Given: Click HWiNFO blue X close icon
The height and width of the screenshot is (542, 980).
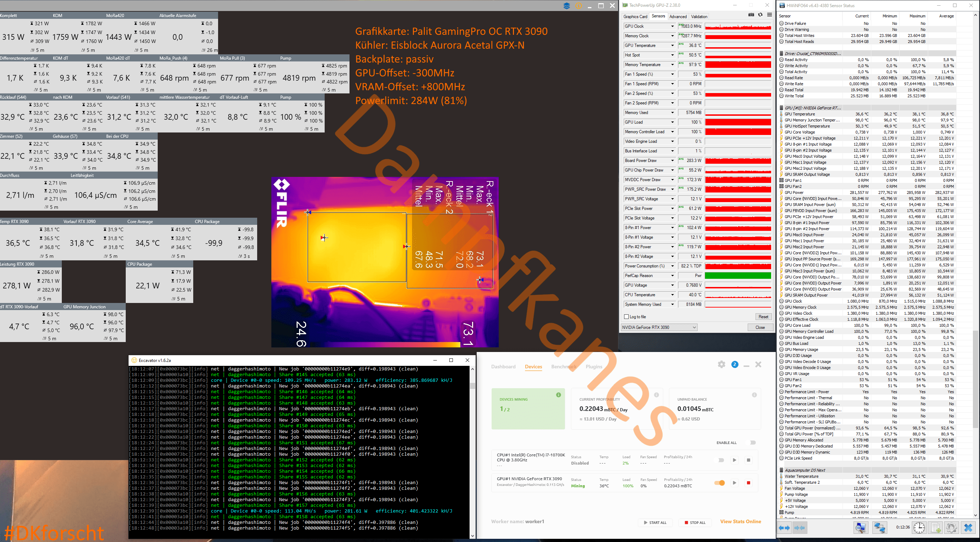Looking at the screenshot, I should (x=968, y=528).
